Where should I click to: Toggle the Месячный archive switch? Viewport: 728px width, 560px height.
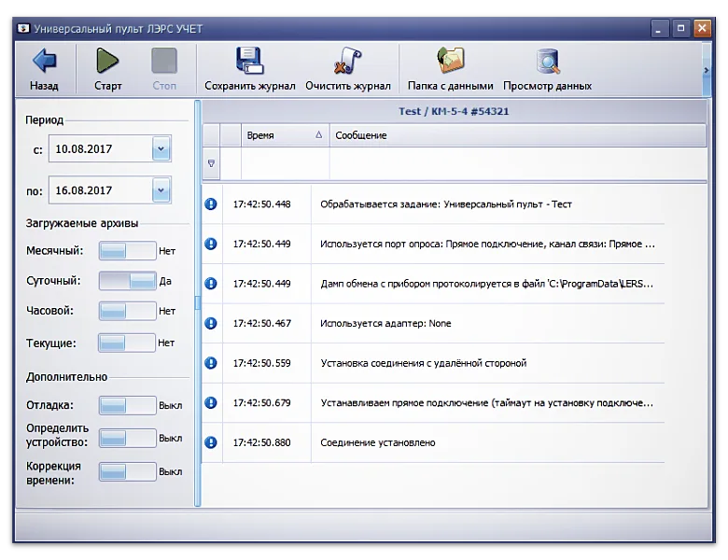click(127, 251)
